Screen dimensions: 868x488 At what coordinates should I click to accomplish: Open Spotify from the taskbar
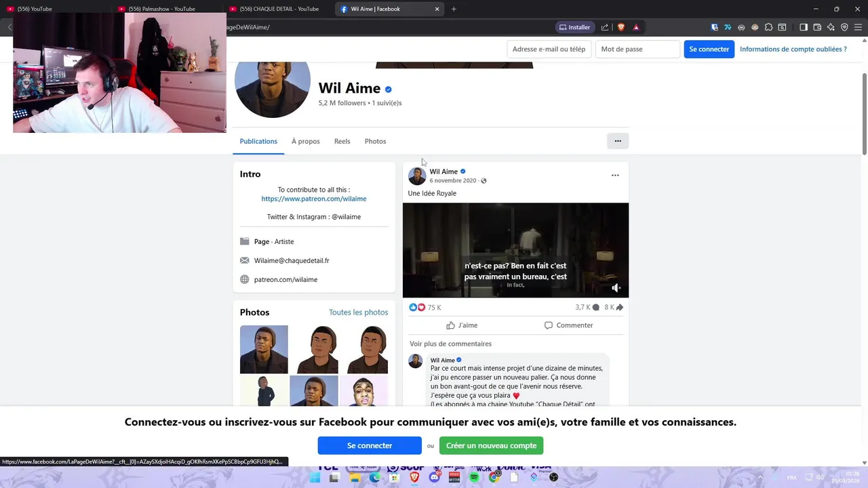pyautogui.click(x=474, y=478)
